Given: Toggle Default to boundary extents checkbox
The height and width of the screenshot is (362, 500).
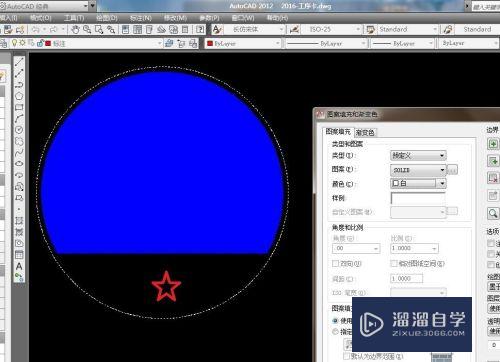Looking at the screenshot, I should pyautogui.click(x=347, y=357).
